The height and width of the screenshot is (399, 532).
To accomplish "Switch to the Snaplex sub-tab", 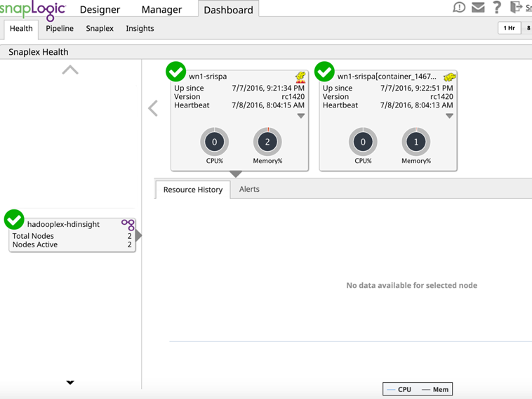I will 100,29.
